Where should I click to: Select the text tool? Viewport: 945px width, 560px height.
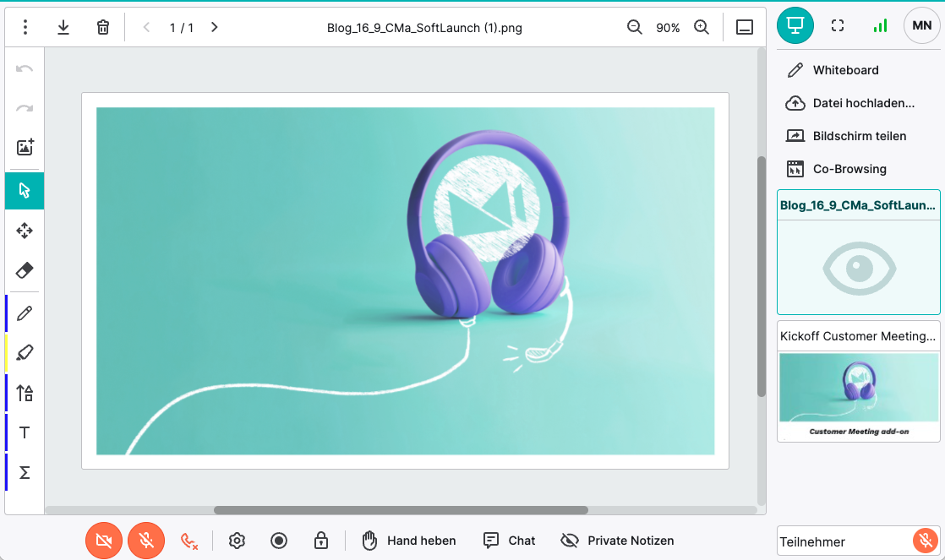tap(25, 433)
